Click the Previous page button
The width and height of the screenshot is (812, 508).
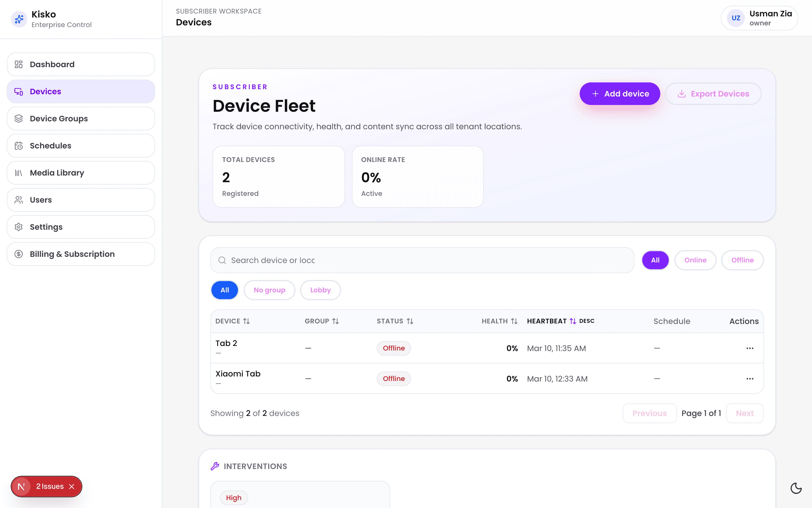coord(649,413)
